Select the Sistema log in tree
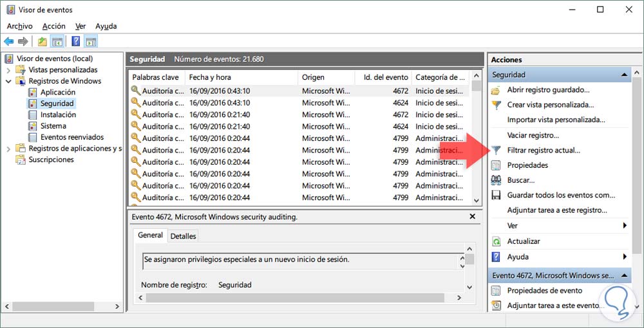Screen dimensions: 644x328 pyautogui.click(x=53, y=126)
